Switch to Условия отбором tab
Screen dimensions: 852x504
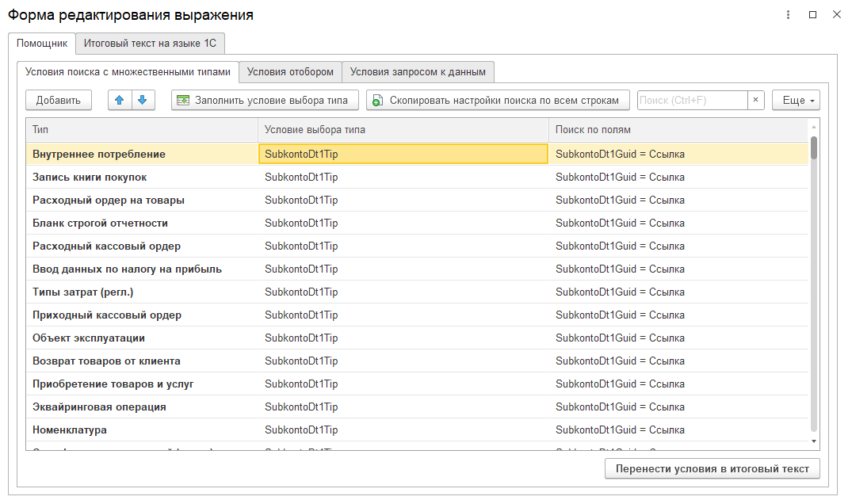290,71
